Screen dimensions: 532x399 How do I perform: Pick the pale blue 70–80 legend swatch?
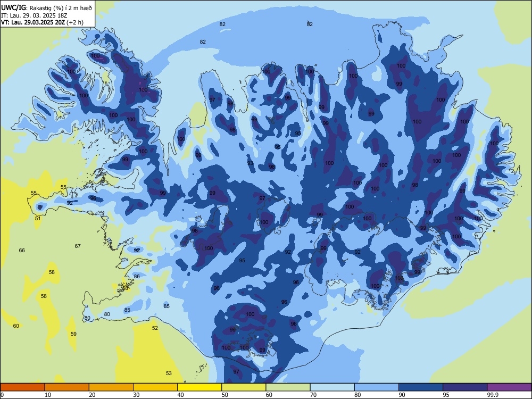332,387
